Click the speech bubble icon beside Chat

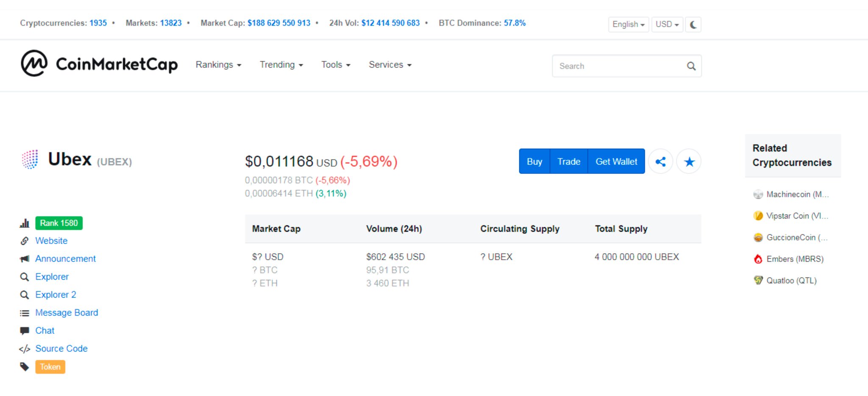(x=25, y=331)
